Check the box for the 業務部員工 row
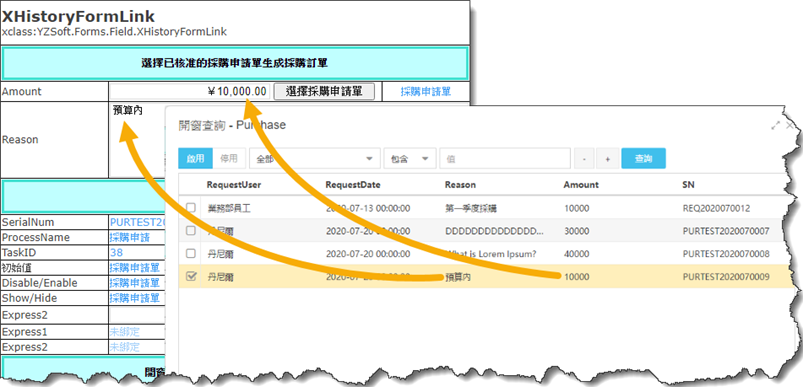 [191, 208]
